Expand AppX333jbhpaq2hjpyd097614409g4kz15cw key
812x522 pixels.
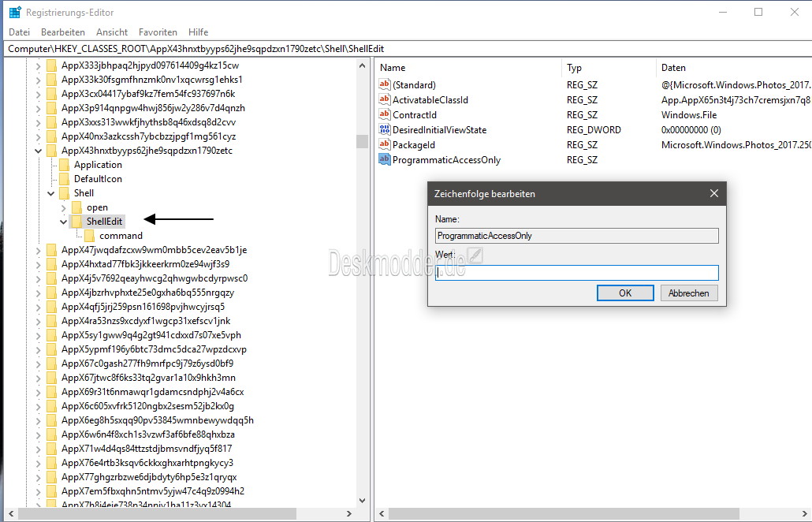[39, 65]
